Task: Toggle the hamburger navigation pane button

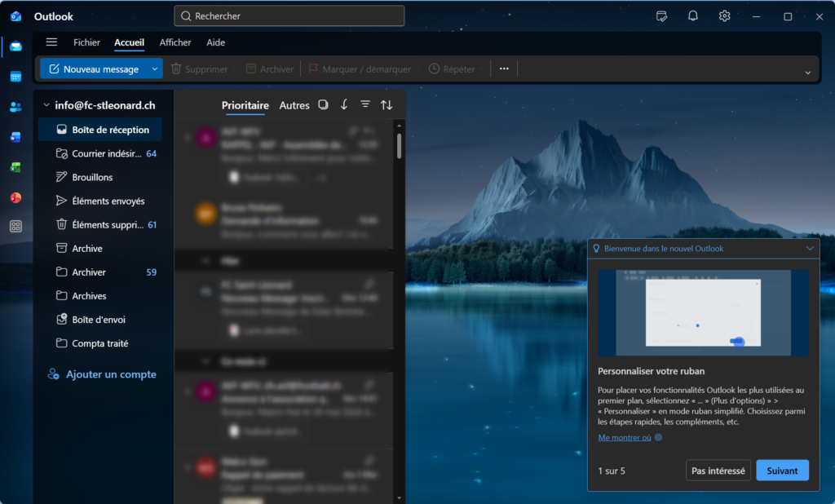Action: [51, 42]
